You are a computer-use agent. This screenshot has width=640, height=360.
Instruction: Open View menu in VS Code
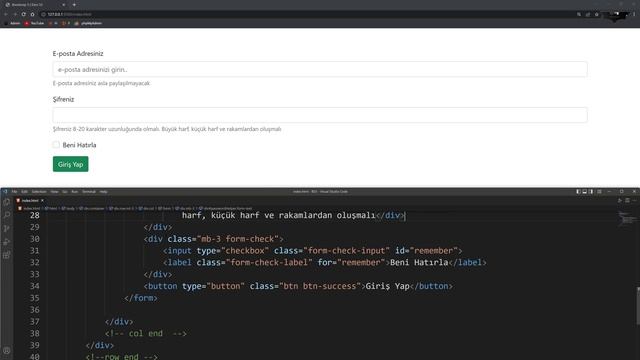click(x=54, y=191)
